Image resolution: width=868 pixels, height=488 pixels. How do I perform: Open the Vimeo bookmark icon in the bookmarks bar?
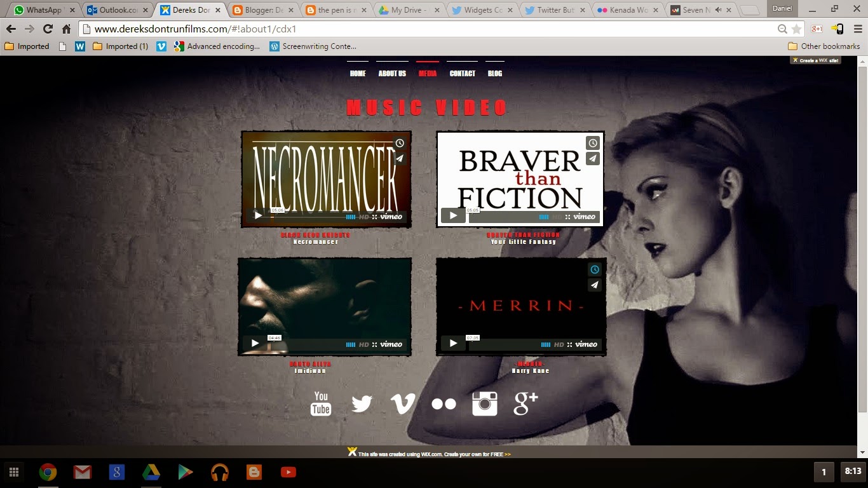point(161,46)
